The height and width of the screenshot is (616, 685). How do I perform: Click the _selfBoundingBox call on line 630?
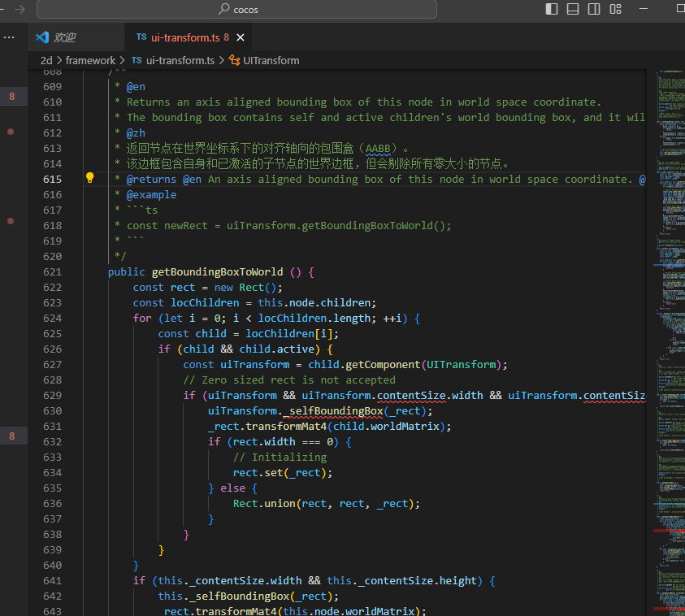pos(332,410)
